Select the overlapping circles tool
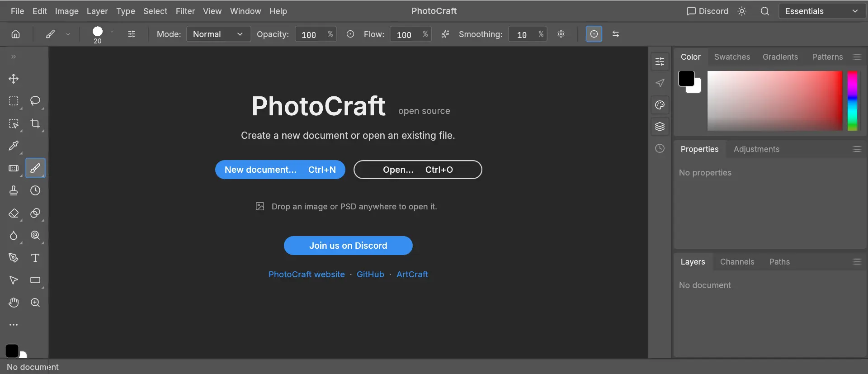Image resolution: width=868 pixels, height=374 pixels. (x=35, y=213)
